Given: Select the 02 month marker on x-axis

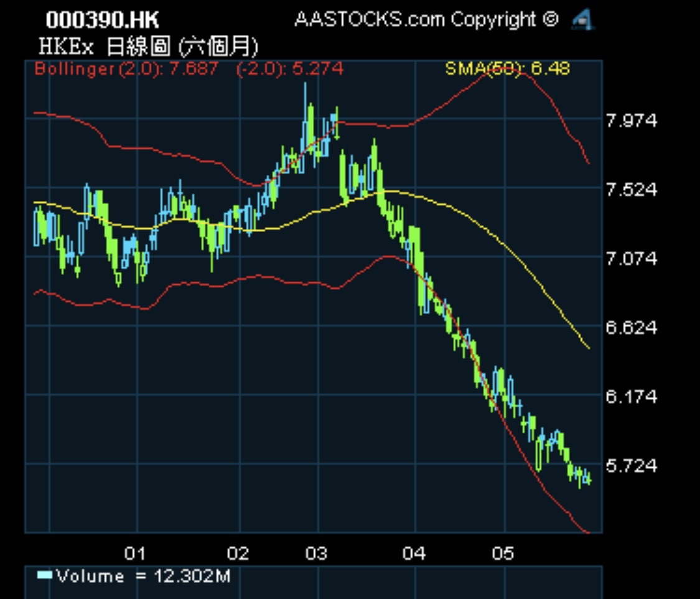Looking at the screenshot, I should pyautogui.click(x=238, y=553).
